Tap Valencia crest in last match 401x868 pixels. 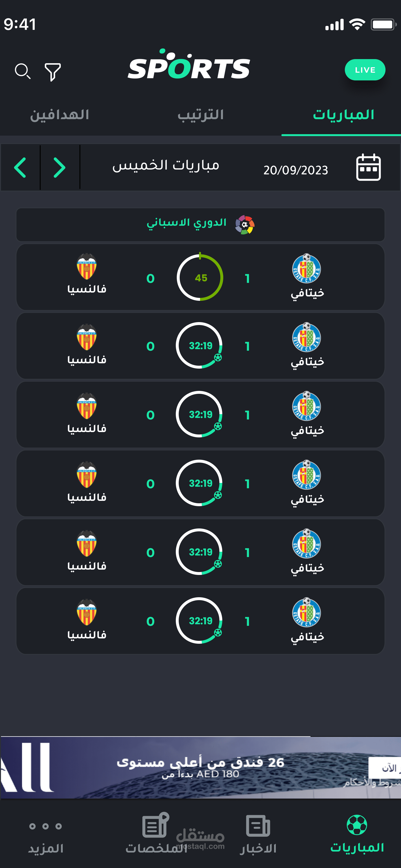87,612
